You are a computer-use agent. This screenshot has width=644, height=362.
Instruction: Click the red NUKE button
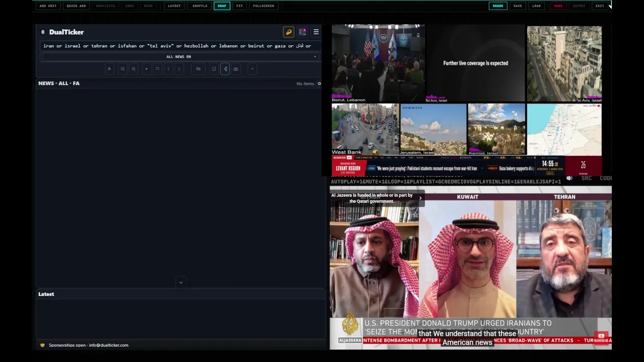point(558,6)
